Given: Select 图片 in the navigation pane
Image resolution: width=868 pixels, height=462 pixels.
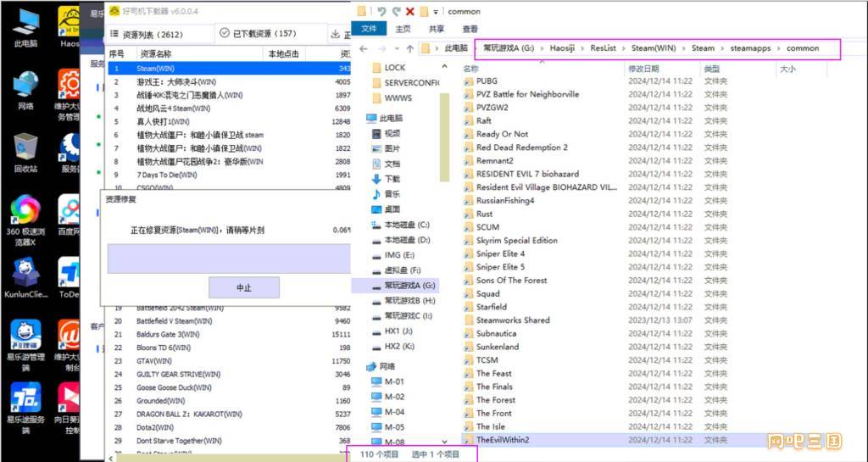Looking at the screenshot, I should [387, 148].
